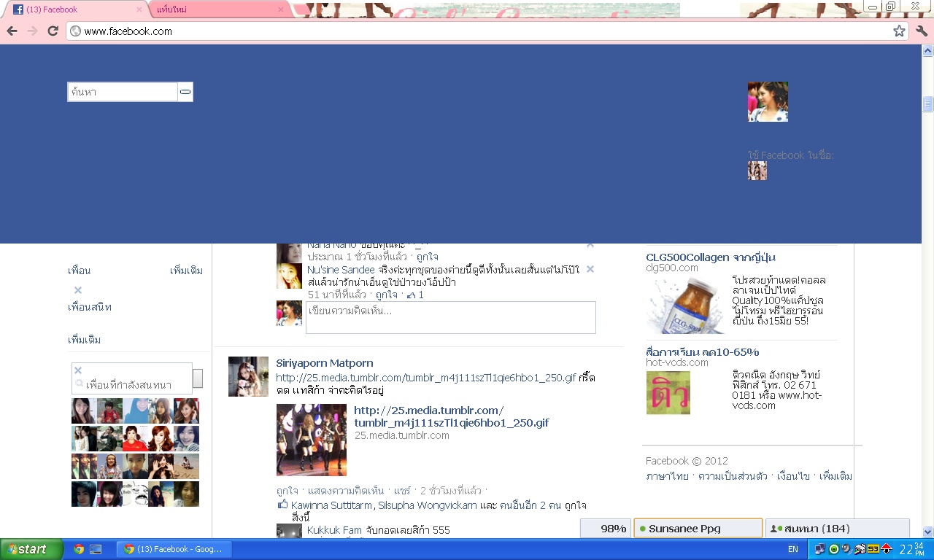Image resolution: width=934 pixels, height=560 pixels.
Task: Open the last friend thumbnail in bottom grid row
Action: pos(186,494)
